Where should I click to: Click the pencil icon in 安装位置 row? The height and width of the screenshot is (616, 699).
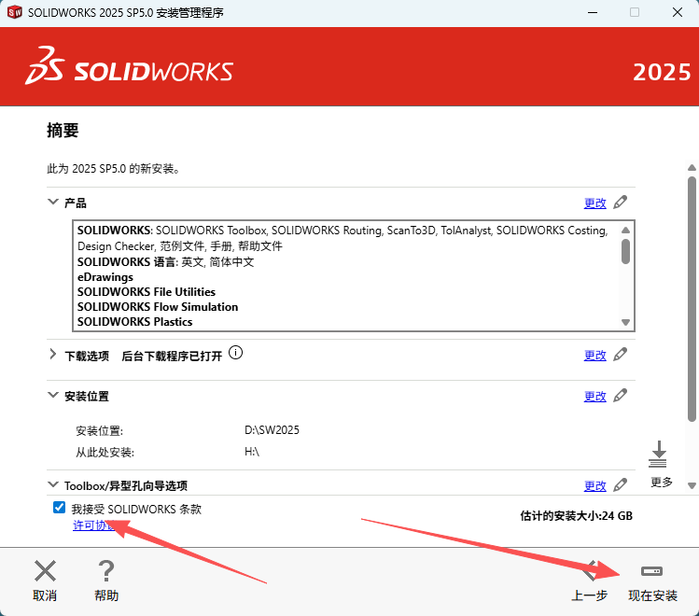point(620,396)
